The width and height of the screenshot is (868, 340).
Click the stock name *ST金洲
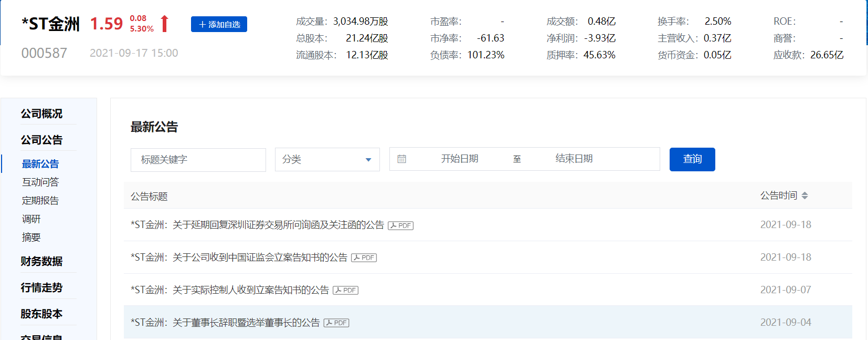50,24
